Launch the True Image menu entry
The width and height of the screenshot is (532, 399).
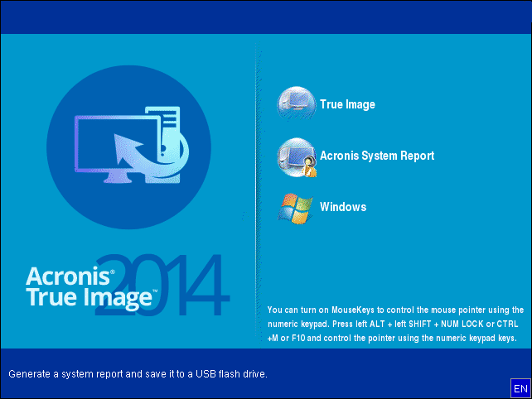click(x=347, y=104)
